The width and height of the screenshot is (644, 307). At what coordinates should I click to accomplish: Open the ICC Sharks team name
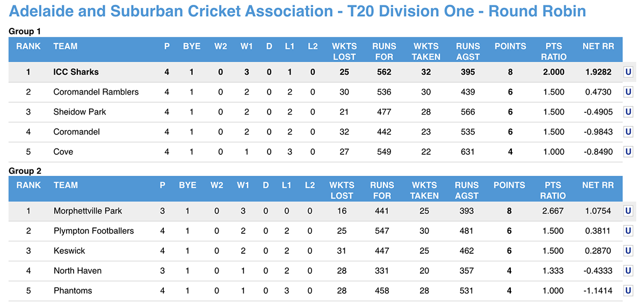coord(76,72)
